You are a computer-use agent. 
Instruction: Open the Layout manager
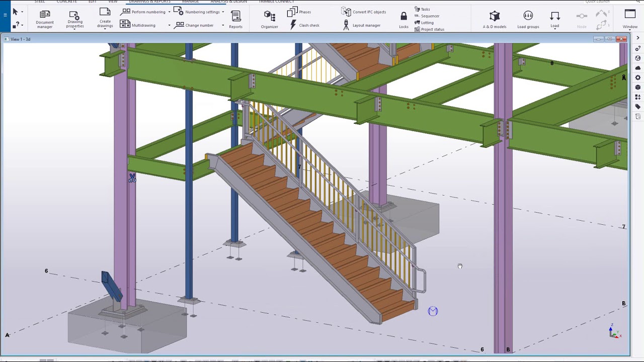[x=361, y=25]
